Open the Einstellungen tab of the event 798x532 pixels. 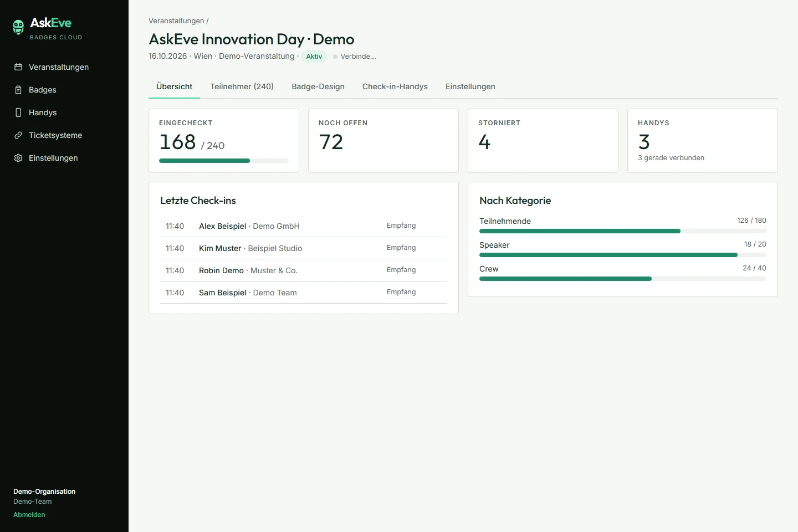click(x=470, y=86)
